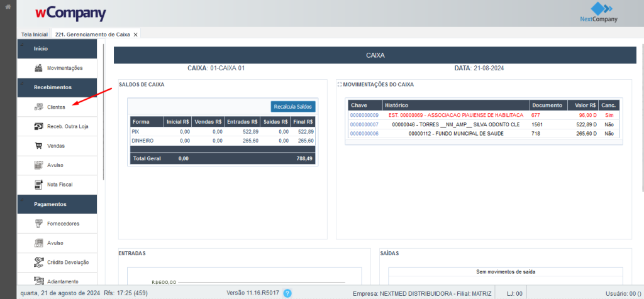Collapse the Início sidebar section
The height and width of the screenshot is (299, 644).
click(57, 48)
